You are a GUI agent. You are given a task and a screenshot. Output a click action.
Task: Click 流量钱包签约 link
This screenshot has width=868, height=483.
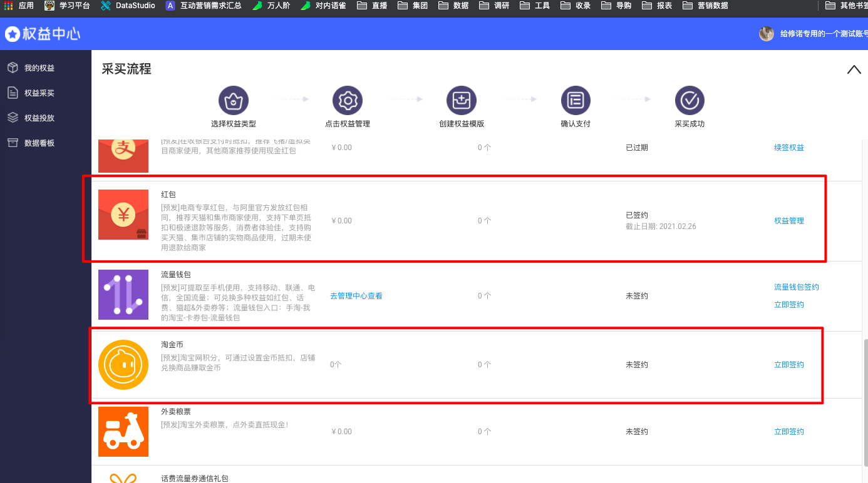coord(796,287)
